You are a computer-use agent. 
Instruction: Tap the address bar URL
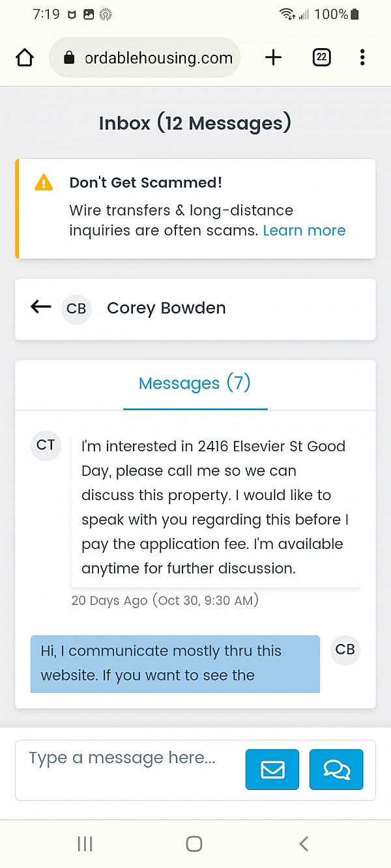click(x=158, y=58)
